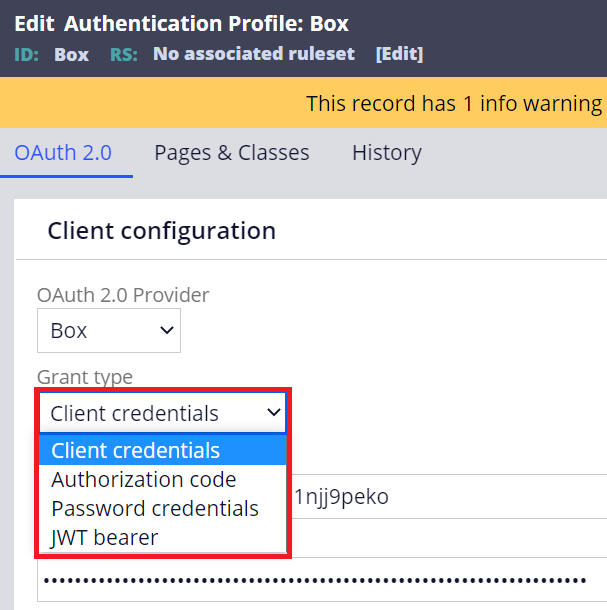Screen dimensions: 607x610
Task: Switch to Pages & Classes tab
Action: [232, 152]
